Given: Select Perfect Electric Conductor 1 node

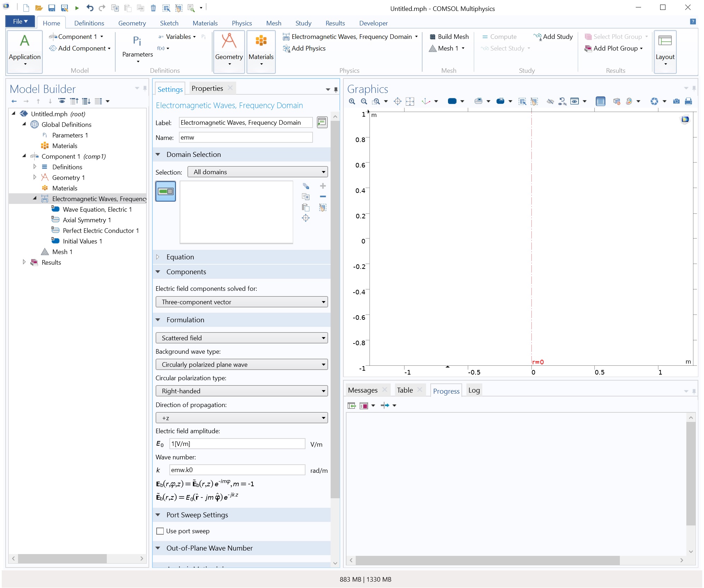Looking at the screenshot, I should pos(100,231).
